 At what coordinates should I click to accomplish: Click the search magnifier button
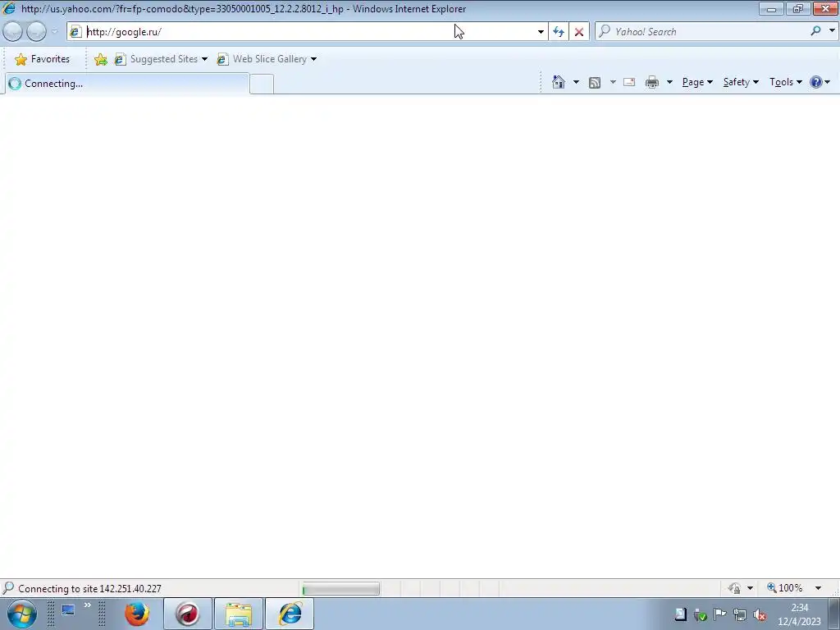(x=815, y=31)
